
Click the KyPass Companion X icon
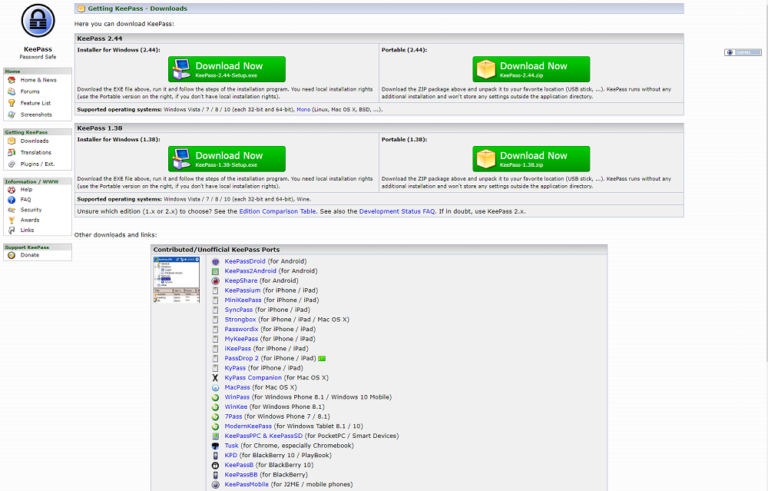215,378
